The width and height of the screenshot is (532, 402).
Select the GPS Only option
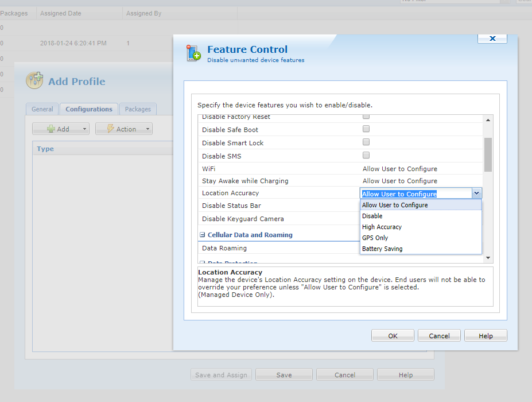click(375, 238)
